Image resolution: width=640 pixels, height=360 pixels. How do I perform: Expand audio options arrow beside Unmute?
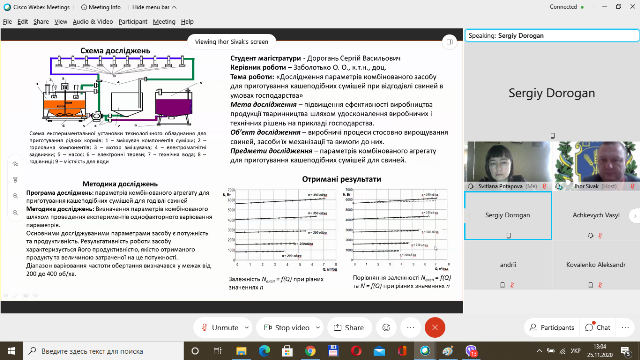247,327
